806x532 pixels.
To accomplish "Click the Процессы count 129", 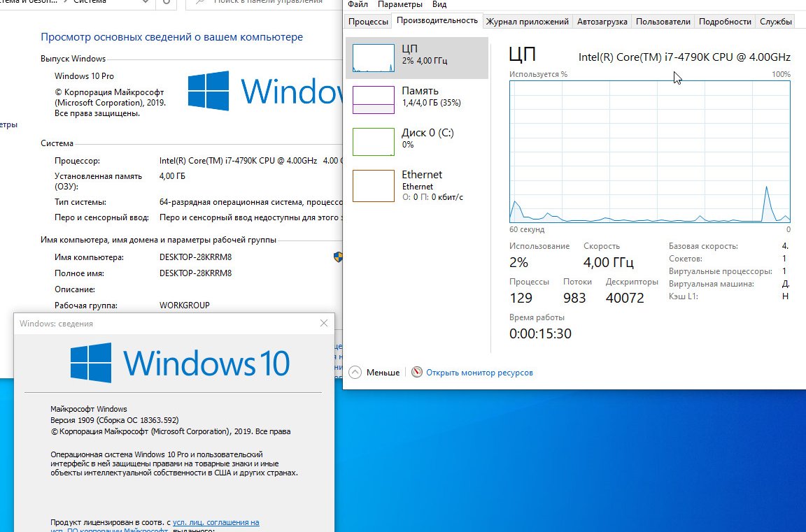I will point(521,298).
